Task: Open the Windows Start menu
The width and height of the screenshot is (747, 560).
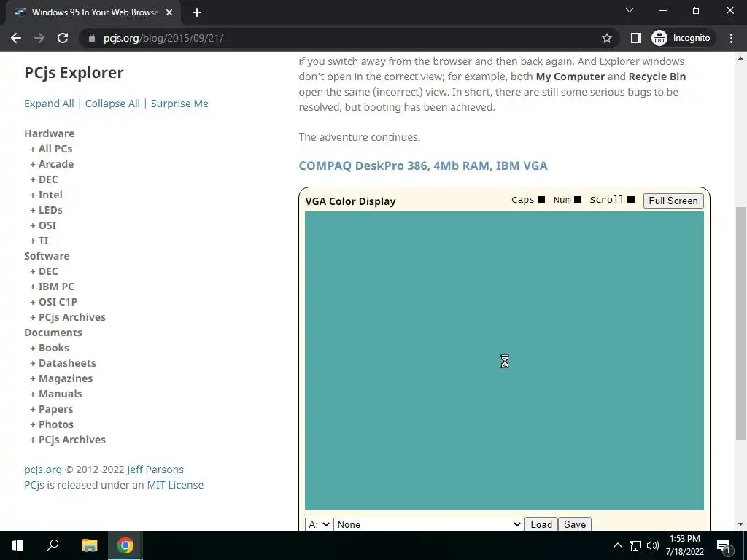Action: [18, 545]
